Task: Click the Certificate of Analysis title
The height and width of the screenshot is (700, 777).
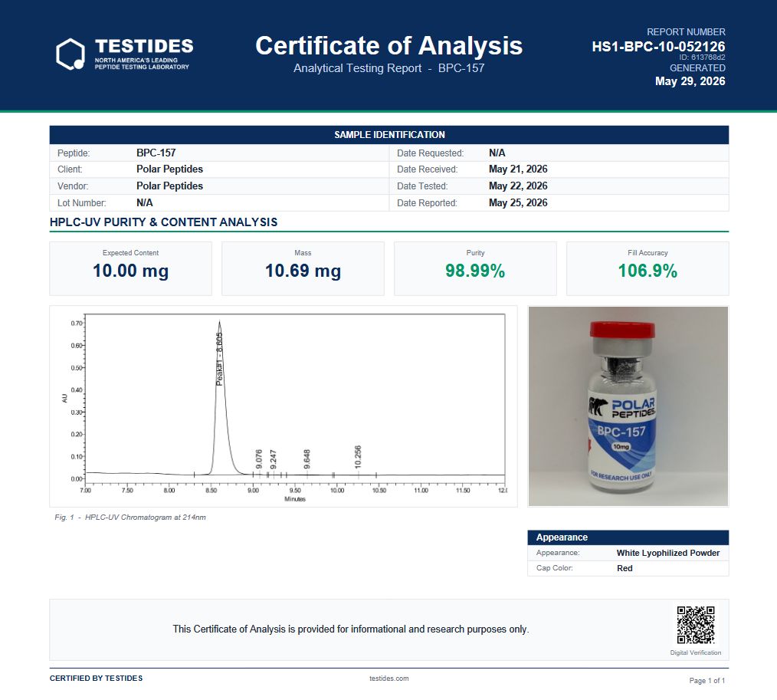Action: 389,45
